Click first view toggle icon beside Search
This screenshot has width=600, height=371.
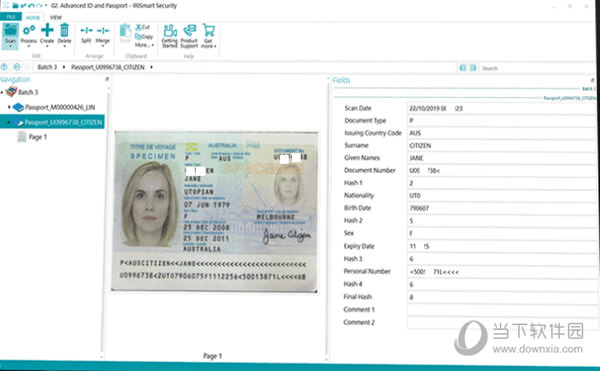click(463, 68)
